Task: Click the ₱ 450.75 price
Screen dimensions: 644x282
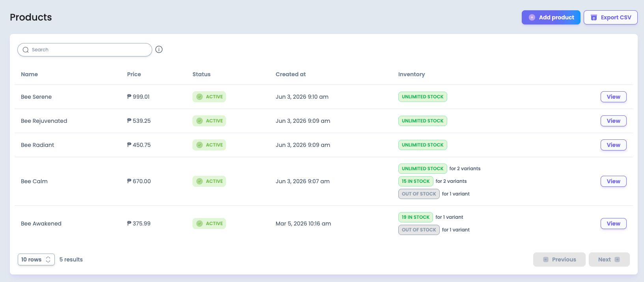Action: (x=139, y=145)
